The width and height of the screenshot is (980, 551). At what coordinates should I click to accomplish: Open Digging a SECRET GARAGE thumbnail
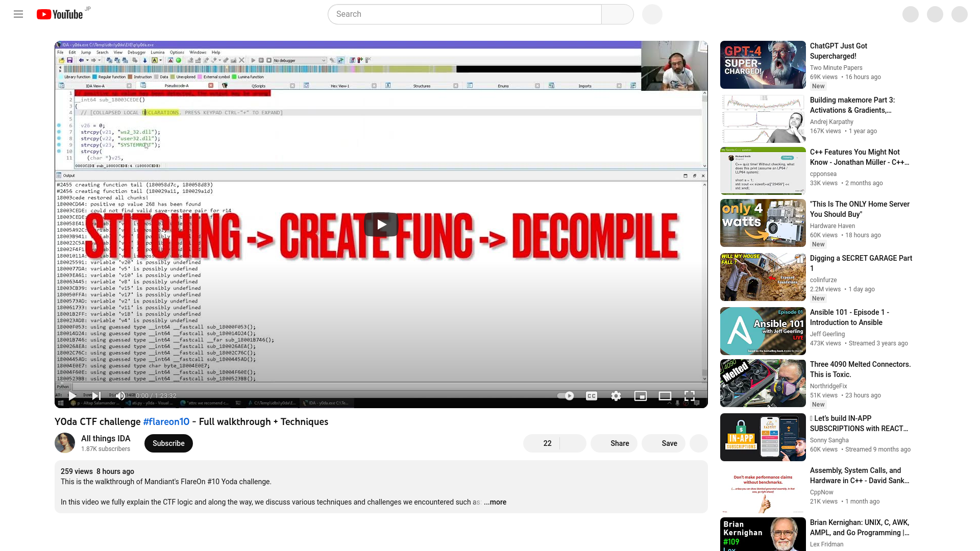click(x=763, y=277)
